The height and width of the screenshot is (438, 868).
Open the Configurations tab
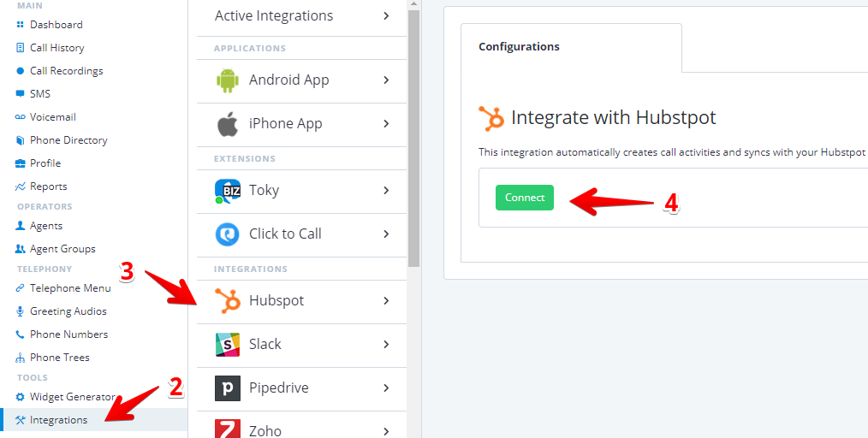coord(519,47)
